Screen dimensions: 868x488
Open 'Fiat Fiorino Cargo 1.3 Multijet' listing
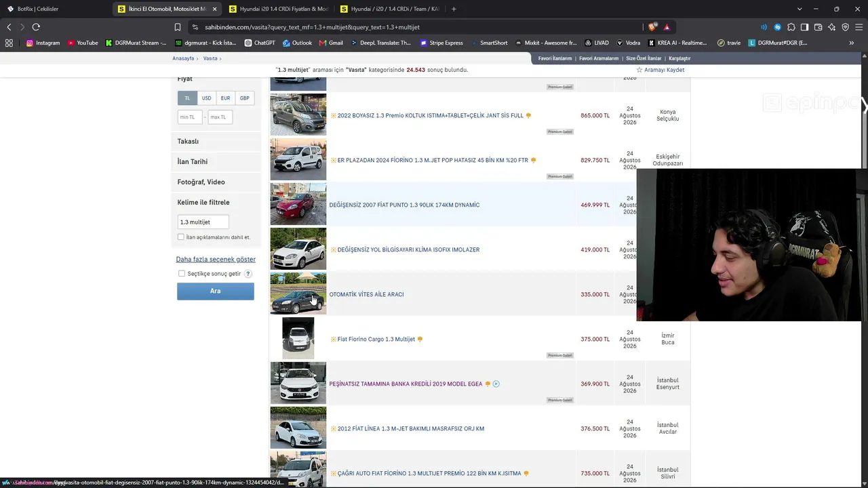point(376,339)
